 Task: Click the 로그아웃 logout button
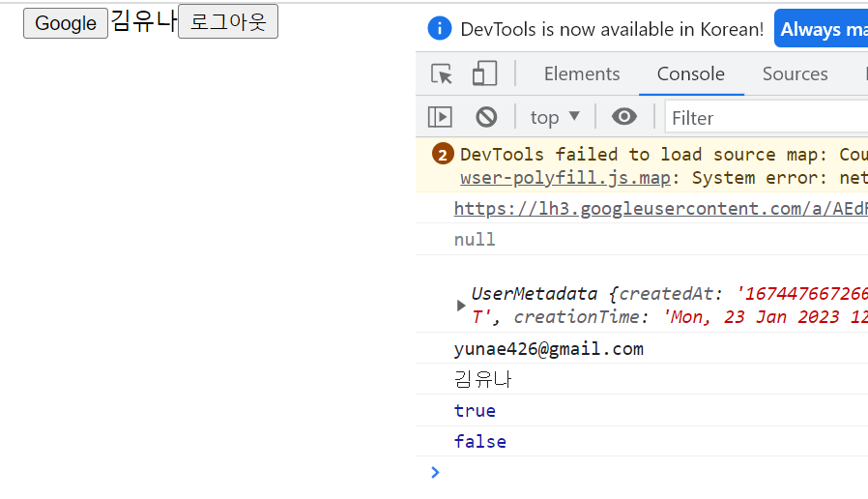[228, 21]
